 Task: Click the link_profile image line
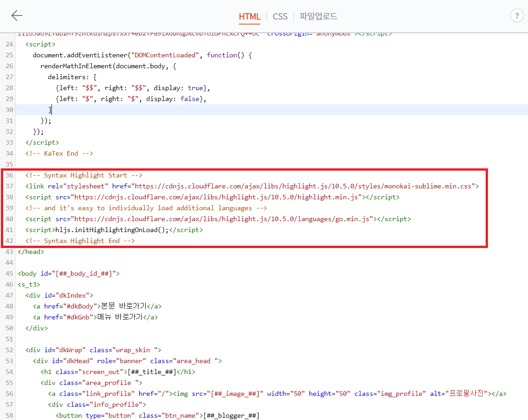pos(277,394)
